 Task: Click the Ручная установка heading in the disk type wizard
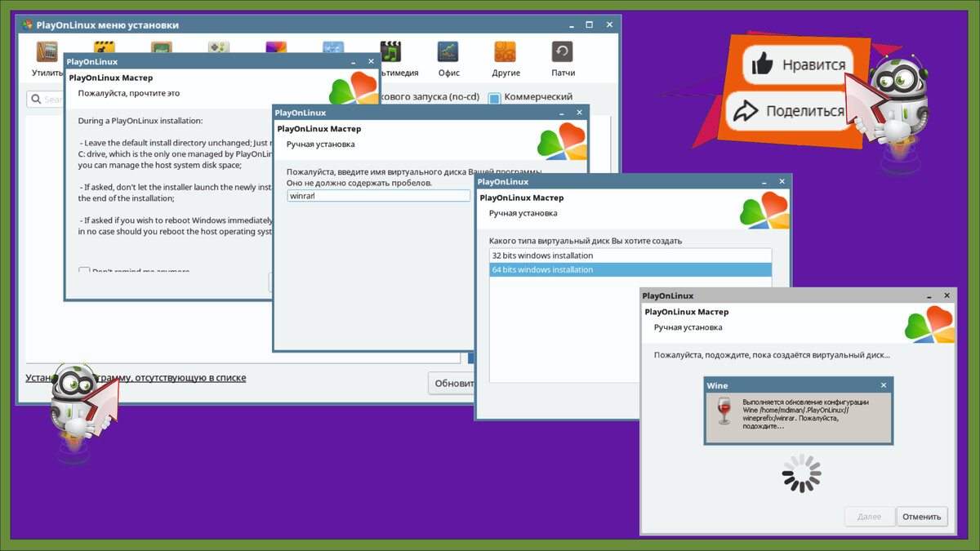pyautogui.click(x=523, y=213)
